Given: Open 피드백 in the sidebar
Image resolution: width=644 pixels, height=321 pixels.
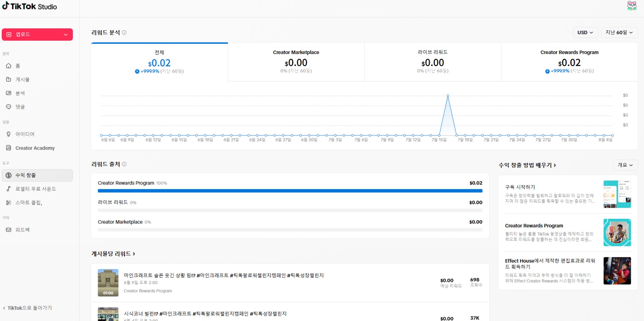Looking at the screenshot, I should point(37,230).
